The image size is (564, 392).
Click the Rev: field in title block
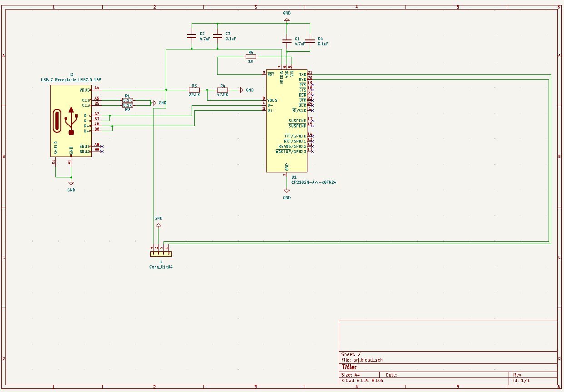tap(518, 375)
